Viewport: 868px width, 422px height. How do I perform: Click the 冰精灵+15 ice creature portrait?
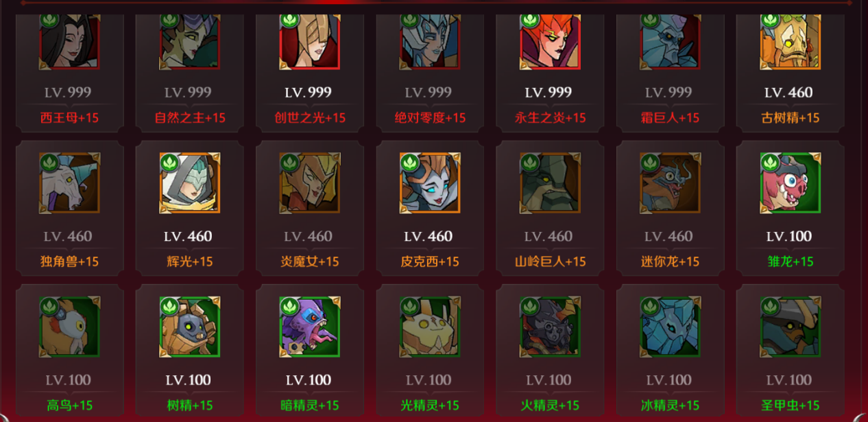(670, 327)
